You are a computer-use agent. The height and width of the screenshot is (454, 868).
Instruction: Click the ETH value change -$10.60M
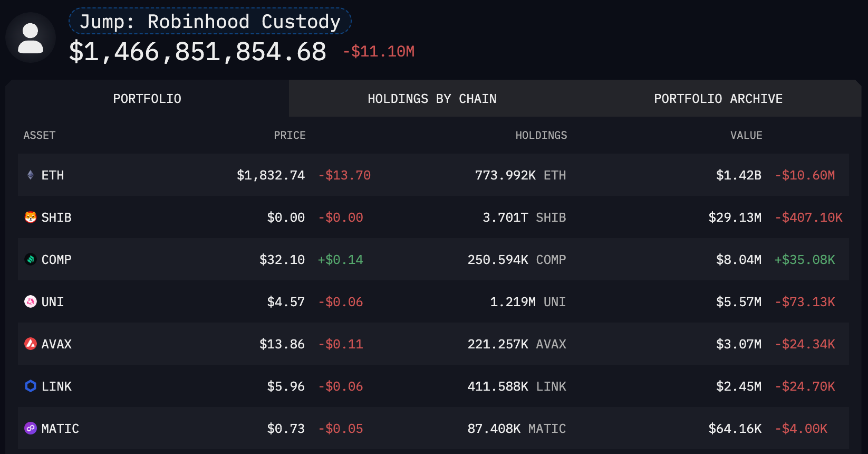tap(805, 175)
